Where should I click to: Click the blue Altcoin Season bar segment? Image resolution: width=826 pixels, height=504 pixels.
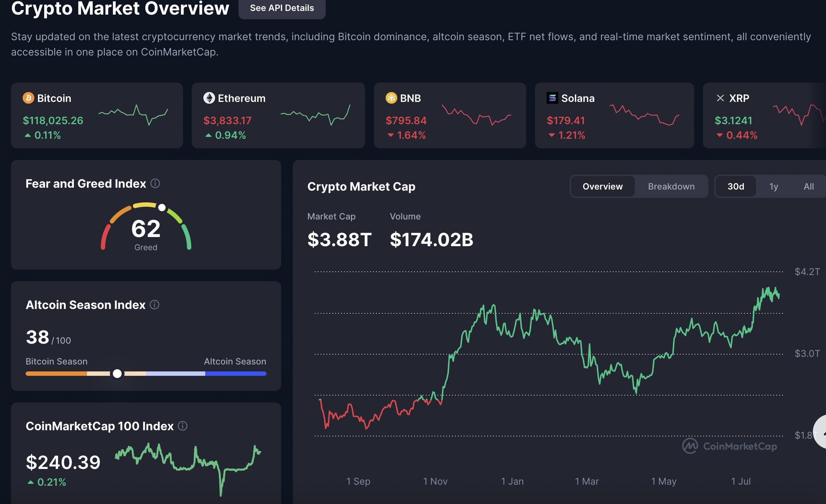tap(236, 374)
